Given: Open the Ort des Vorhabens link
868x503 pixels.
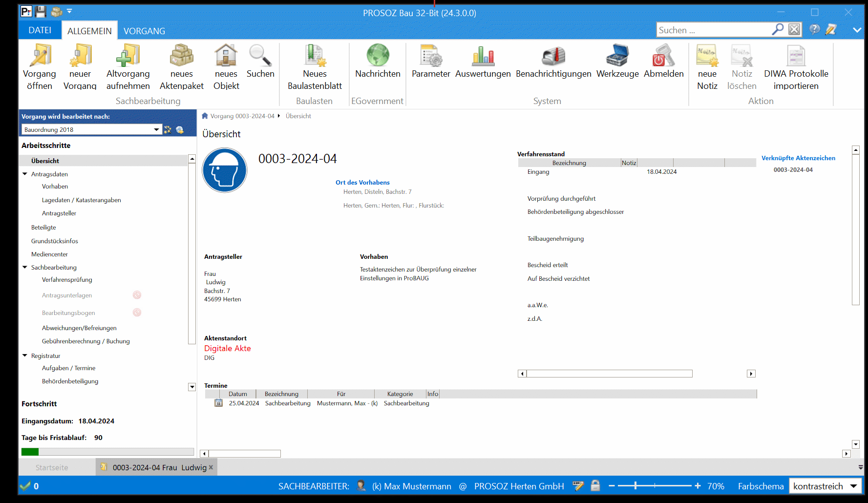Looking at the screenshot, I should (362, 182).
